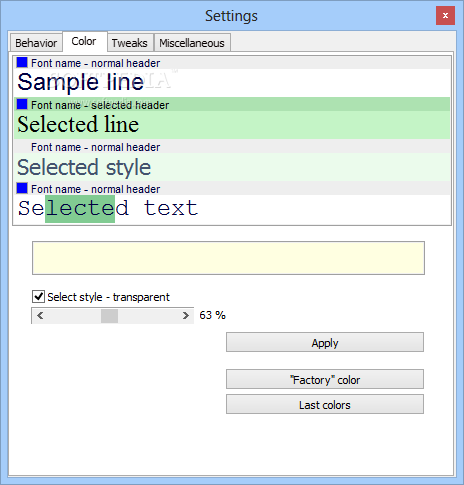Click the 'Selected line' preview text
Viewport: 464px width, 485px height.
point(78,124)
